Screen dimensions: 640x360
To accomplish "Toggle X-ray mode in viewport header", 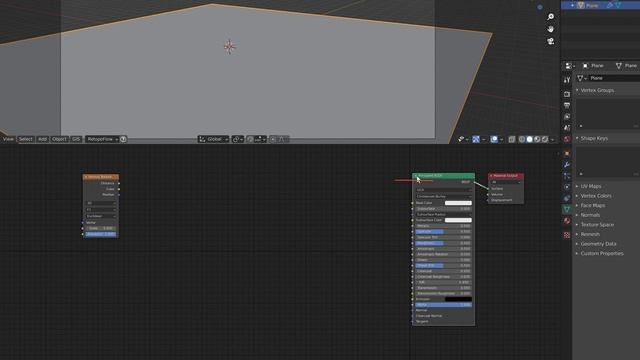I will (x=512, y=139).
